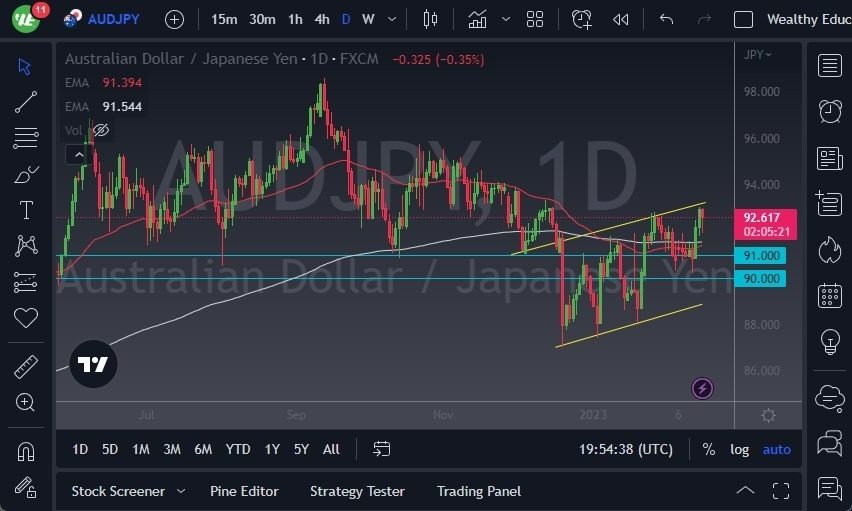Open the user profile avatar with notifications
The image size is (852, 511).
pyautogui.click(x=28, y=17)
